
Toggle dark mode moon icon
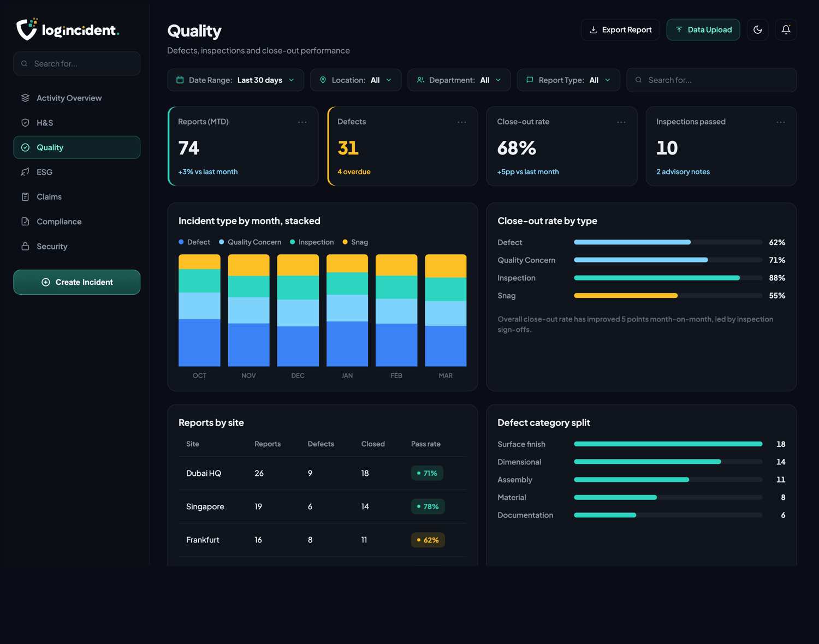(x=758, y=29)
